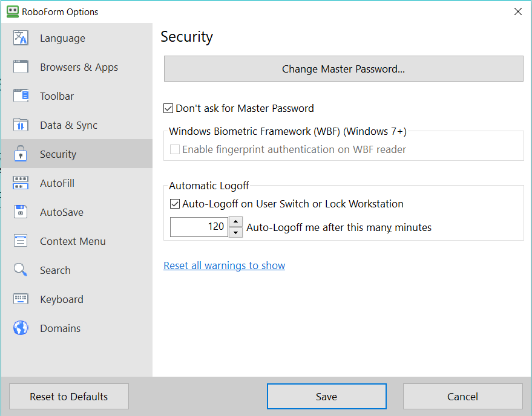Go to Browsers & Apps section
This screenshot has height=416, width=532.
click(77, 67)
